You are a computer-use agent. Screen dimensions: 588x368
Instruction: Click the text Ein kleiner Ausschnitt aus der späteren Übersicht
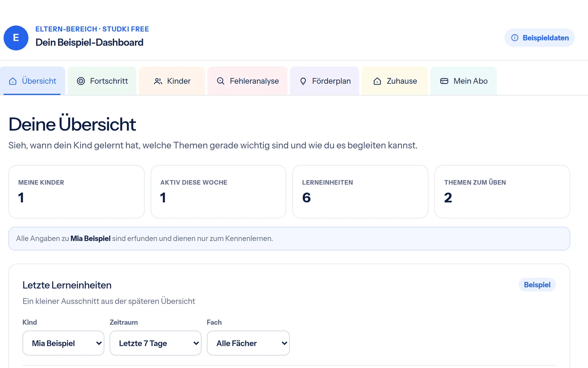(x=109, y=301)
